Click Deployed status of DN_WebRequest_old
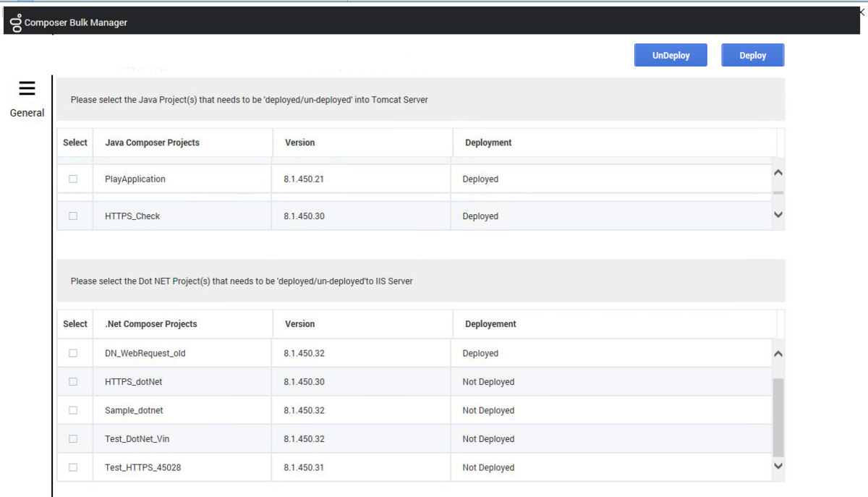The width and height of the screenshot is (868, 497). click(480, 354)
